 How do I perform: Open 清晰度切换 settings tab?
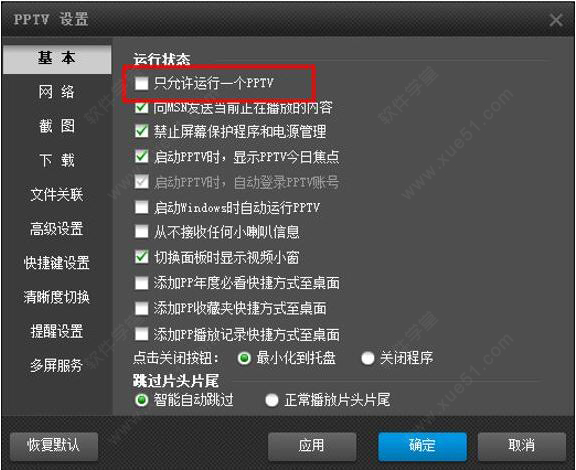click(57, 297)
